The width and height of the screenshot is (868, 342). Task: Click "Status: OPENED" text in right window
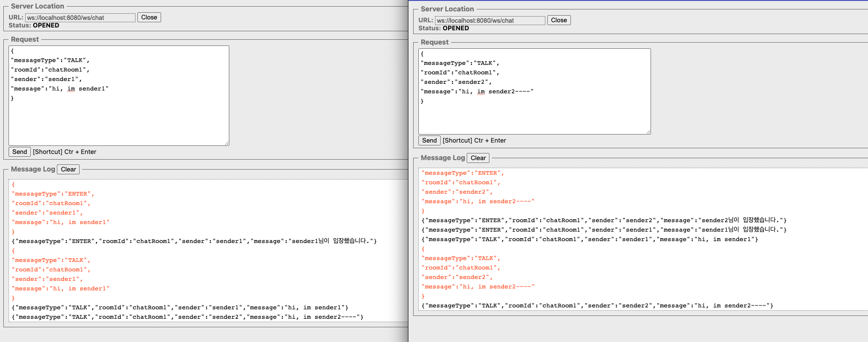point(443,28)
